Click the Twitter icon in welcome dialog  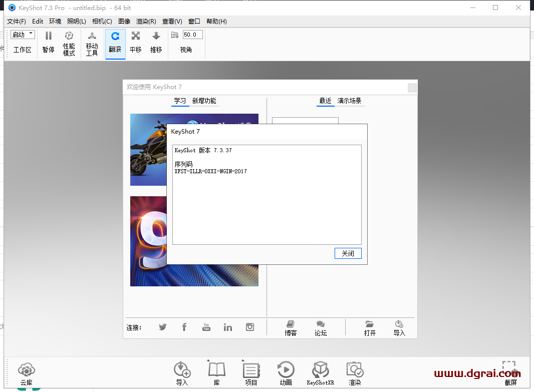click(163, 327)
